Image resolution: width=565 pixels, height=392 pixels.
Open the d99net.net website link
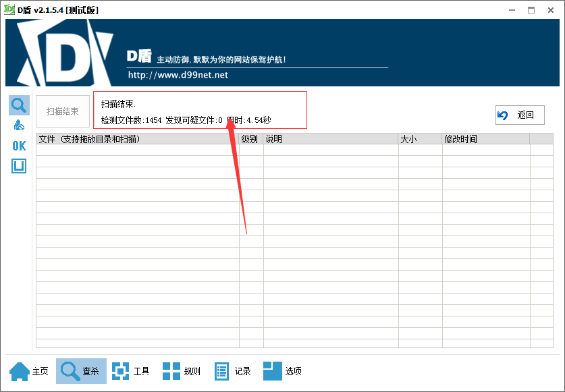click(177, 75)
